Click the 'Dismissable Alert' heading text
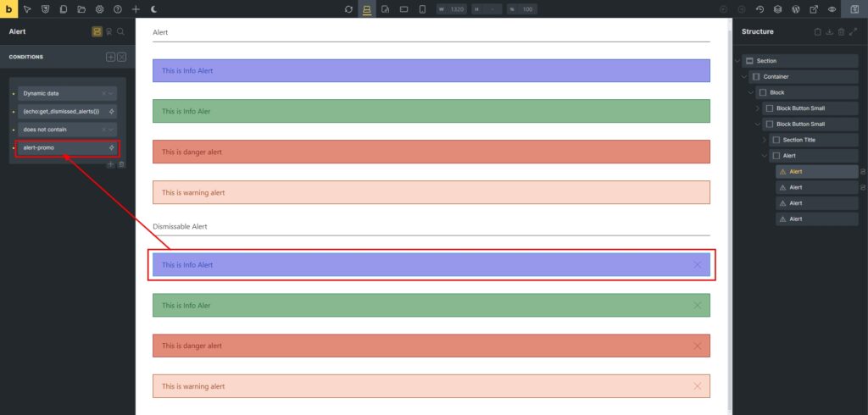 point(180,227)
